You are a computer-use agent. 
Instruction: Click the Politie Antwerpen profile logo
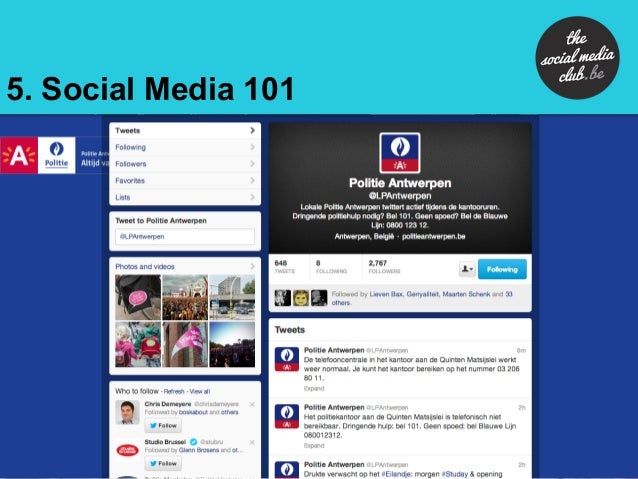[400, 153]
